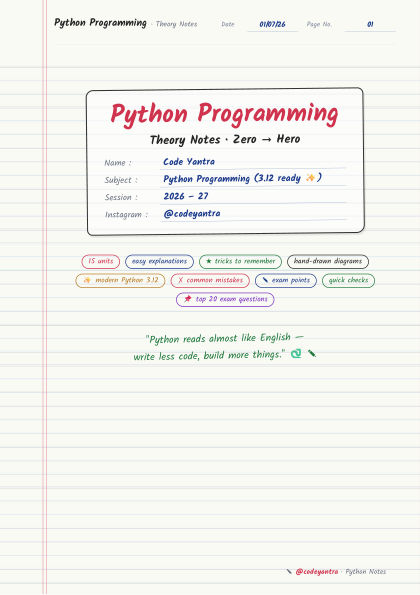
Task: Click the "Python Programming" heading in the top header
Action: click(100, 23)
